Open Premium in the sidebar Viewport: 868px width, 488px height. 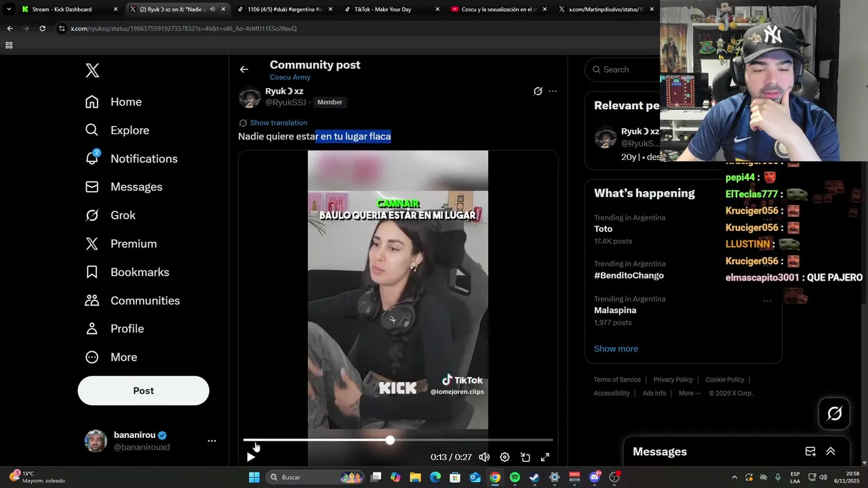click(121, 243)
